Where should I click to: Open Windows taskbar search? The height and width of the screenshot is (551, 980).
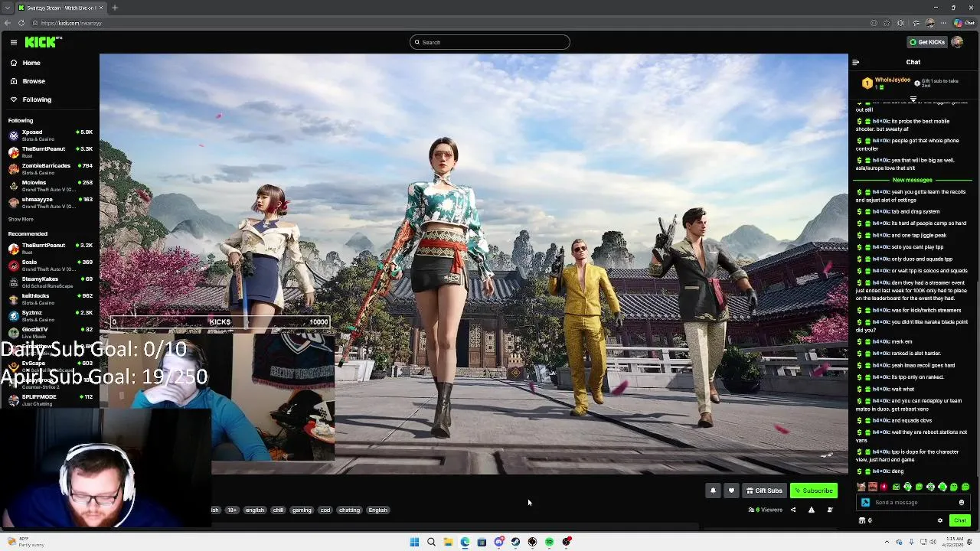(431, 542)
